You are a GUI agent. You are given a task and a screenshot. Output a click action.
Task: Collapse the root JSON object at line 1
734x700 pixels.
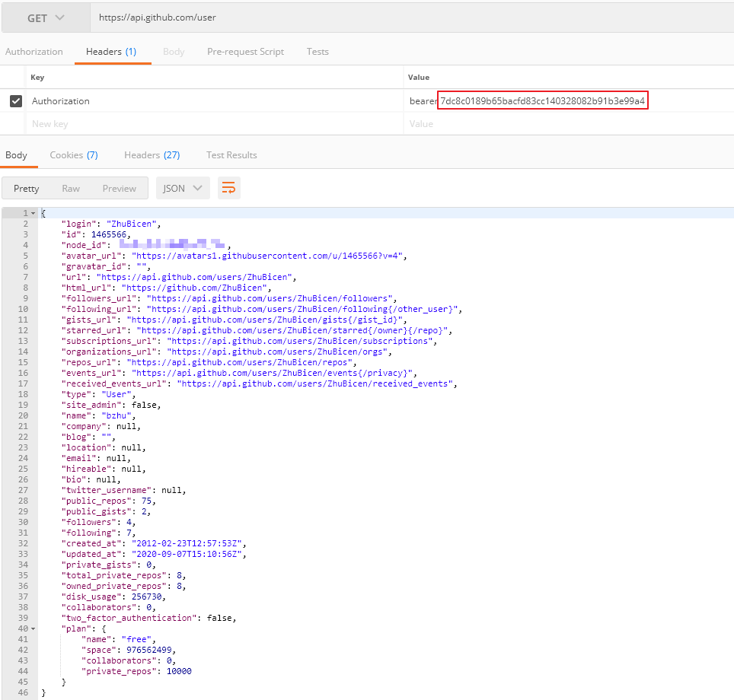coord(33,214)
